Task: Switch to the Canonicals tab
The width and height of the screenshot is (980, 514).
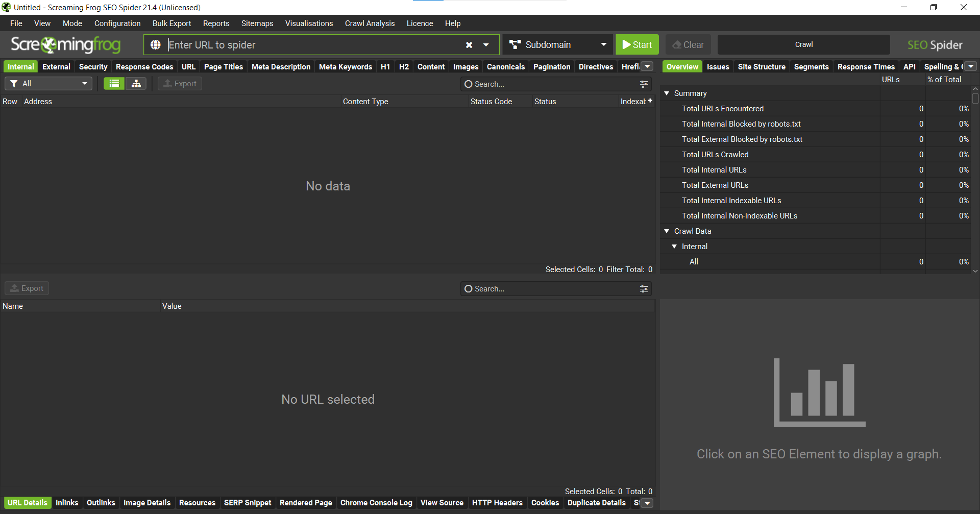Action: 506,67
